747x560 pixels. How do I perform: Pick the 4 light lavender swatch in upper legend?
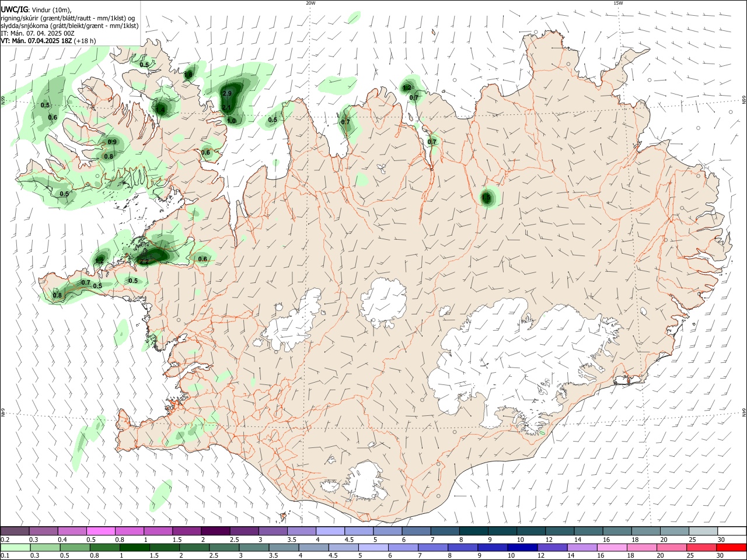pyautogui.click(x=330, y=531)
